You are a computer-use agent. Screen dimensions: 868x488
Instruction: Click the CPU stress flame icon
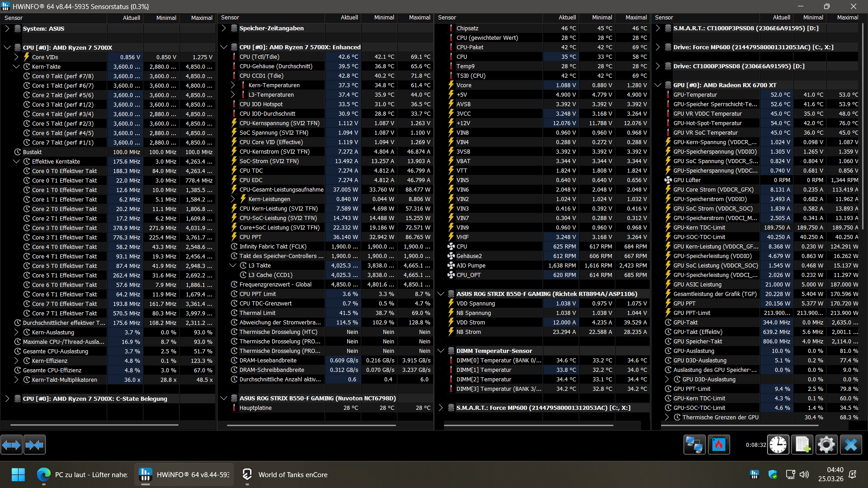click(718, 445)
